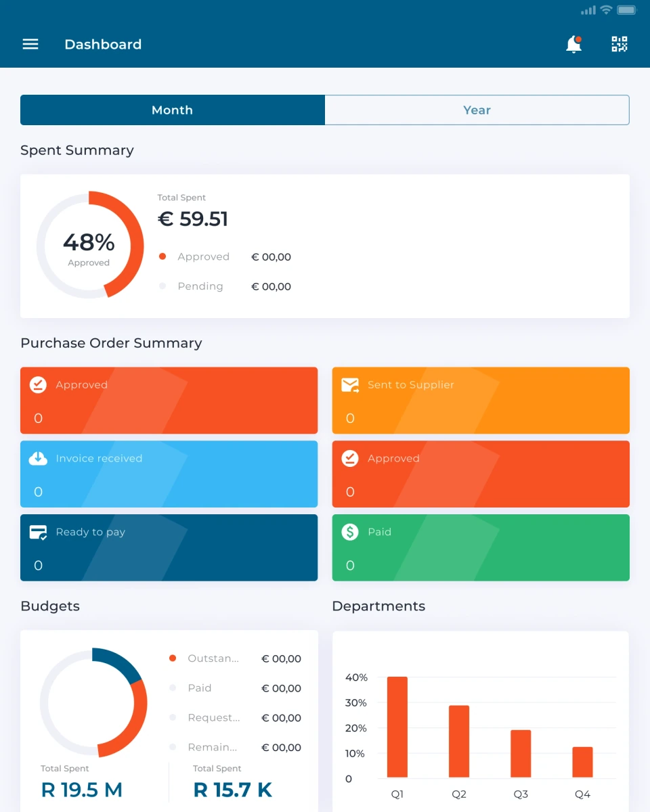650x812 pixels.
Task: Open the Ready to pay dark blue card
Action: (x=169, y=548)
